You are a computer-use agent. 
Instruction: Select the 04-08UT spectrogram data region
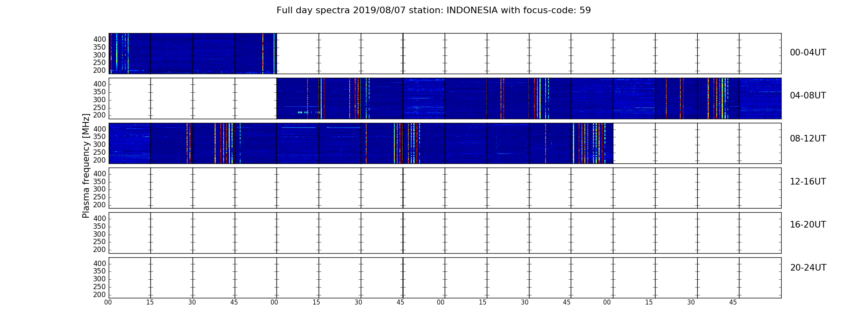coord(529,98)
